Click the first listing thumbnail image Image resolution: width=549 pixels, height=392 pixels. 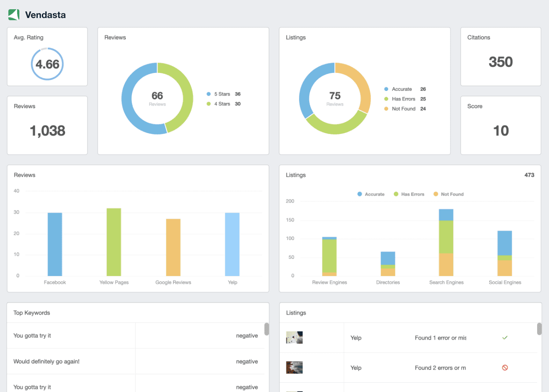[294, 337]
